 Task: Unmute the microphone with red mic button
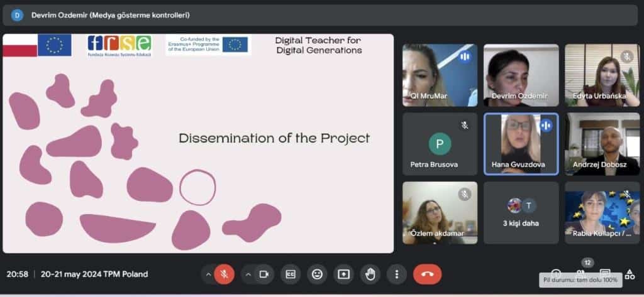point(224,274)
